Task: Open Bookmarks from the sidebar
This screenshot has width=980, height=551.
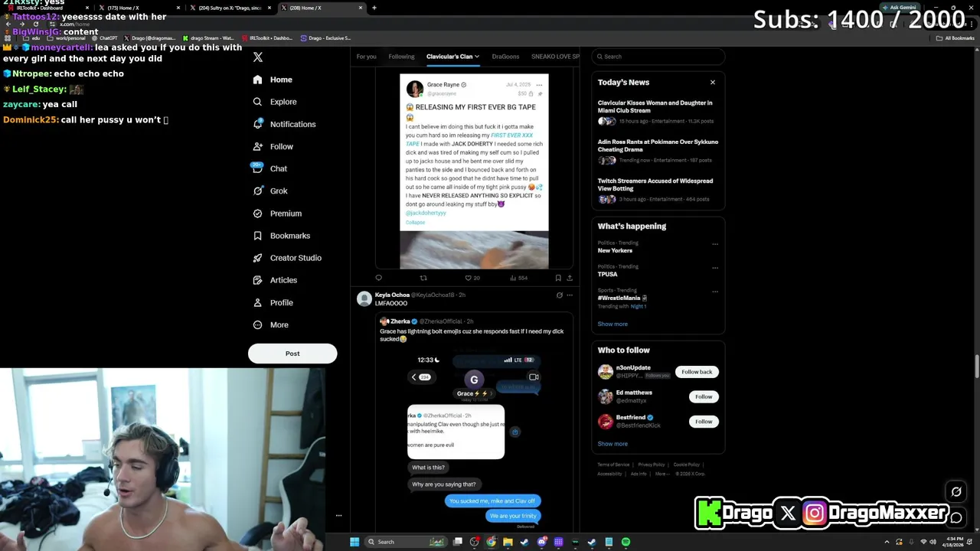Action: click(281, 236)
